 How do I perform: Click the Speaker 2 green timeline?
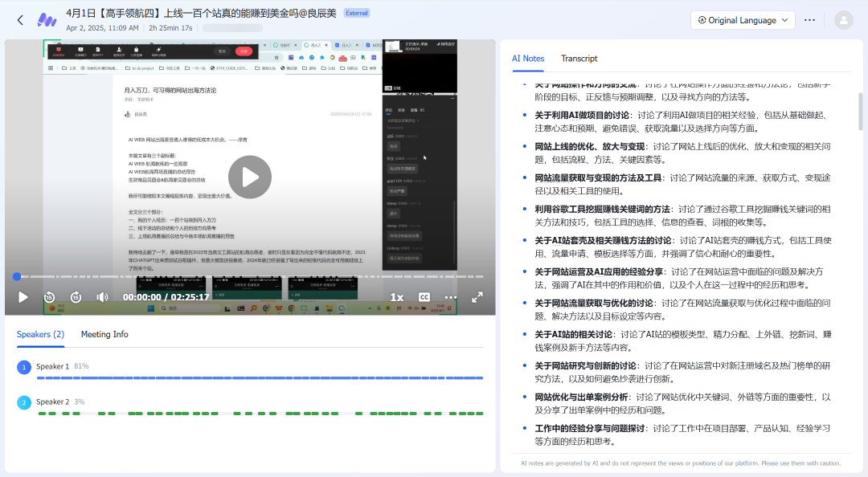[260, 414]
